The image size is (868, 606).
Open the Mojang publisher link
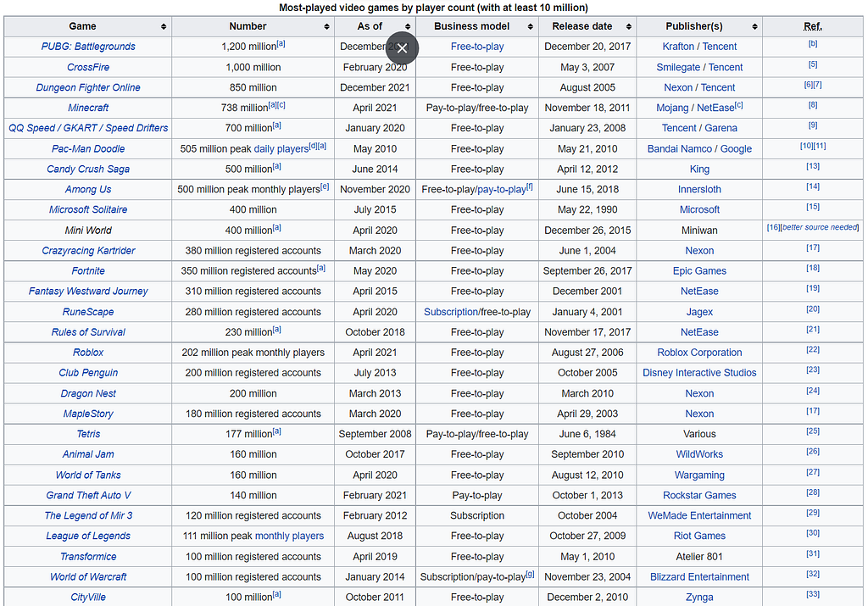(x=672, y=108)
